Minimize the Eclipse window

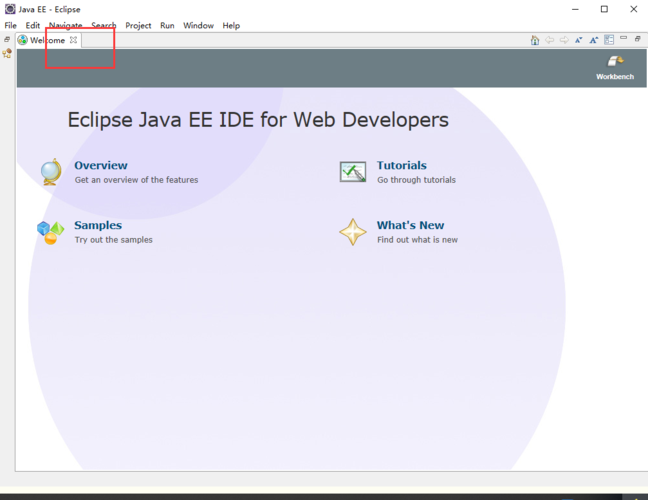click(575, 9)
